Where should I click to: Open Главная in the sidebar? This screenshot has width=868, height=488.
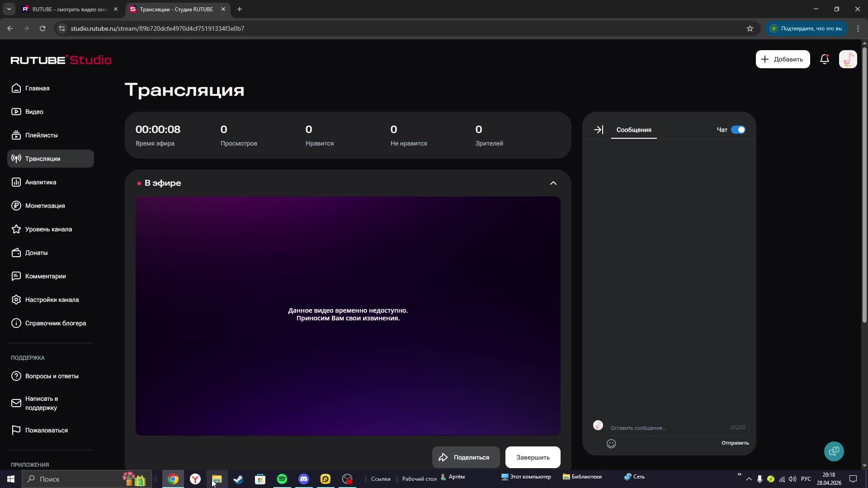pyautogui.click(x=51, y=88)
